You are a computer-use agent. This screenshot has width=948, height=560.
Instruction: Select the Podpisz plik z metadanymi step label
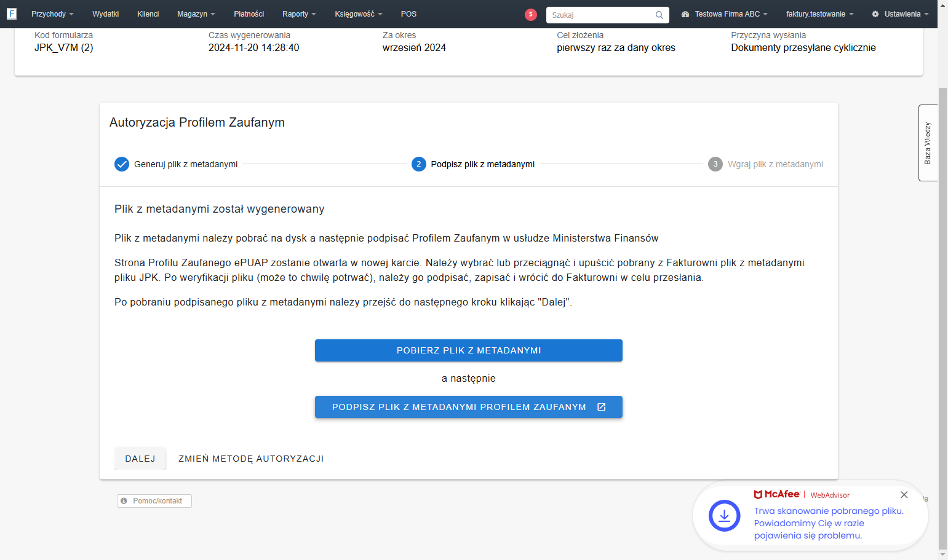pyautogui.click(x=483, y=164)
